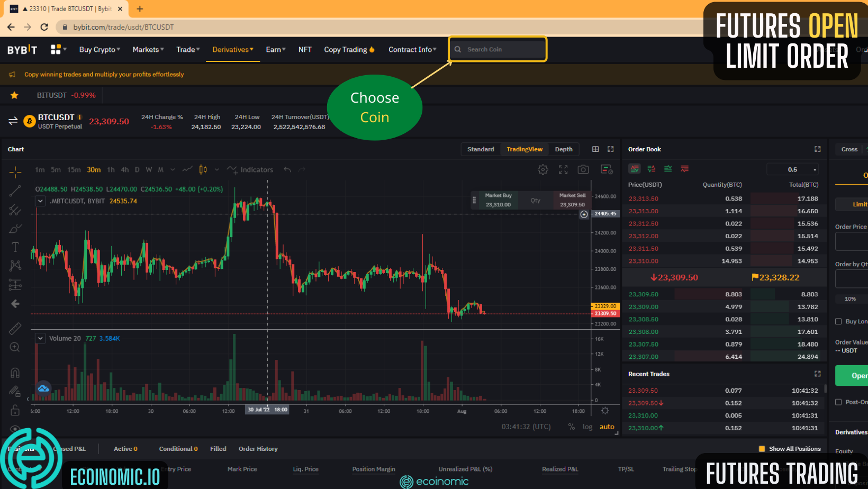
Task: Activate the chart zoom-in tool
Action: (15, 347)
